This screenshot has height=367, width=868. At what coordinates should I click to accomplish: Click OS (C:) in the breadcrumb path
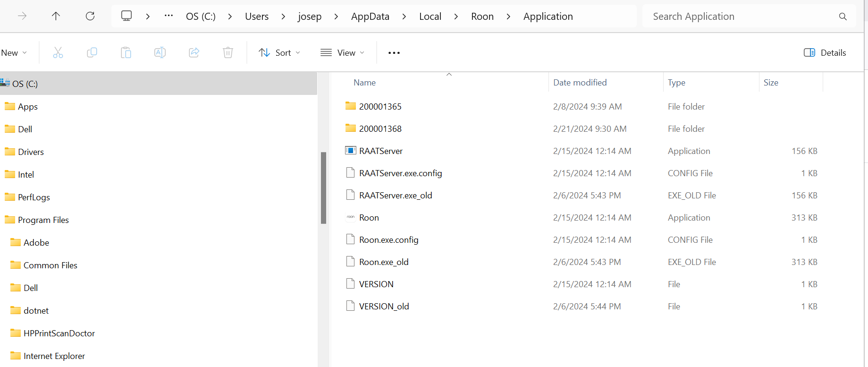(201, 17)
